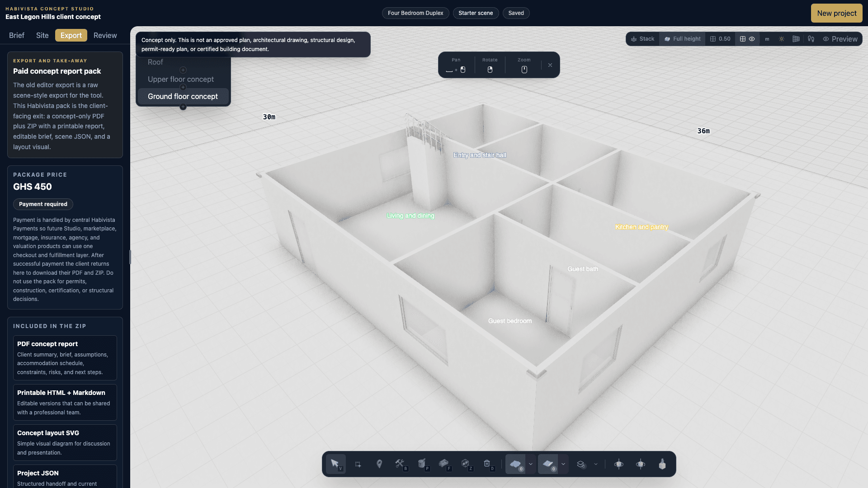
Task: Click the Guest bath room label
Action: tap(583, 269)
